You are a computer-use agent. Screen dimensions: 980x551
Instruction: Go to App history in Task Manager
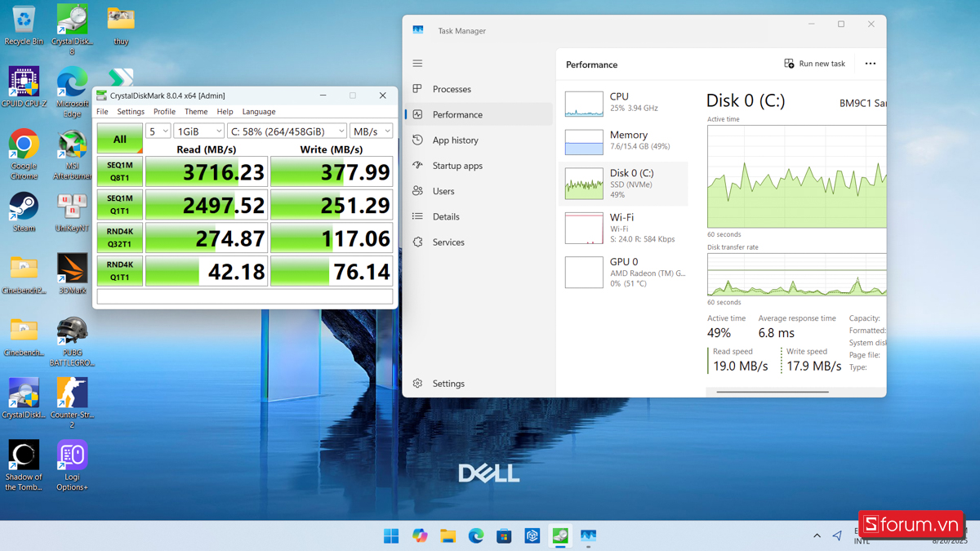(479, 140)
